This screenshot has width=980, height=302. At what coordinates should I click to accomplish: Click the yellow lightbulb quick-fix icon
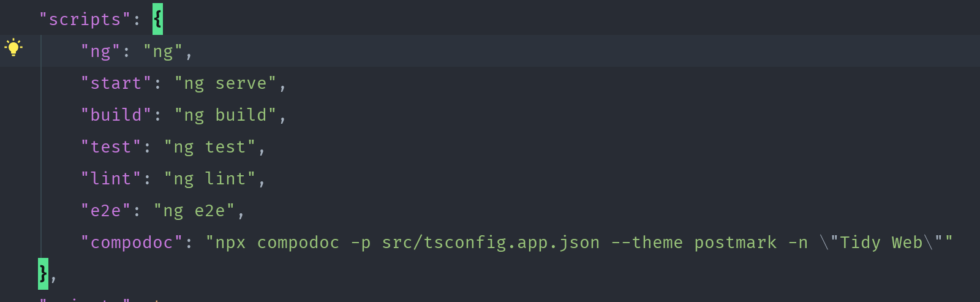(x=13, y=48)
